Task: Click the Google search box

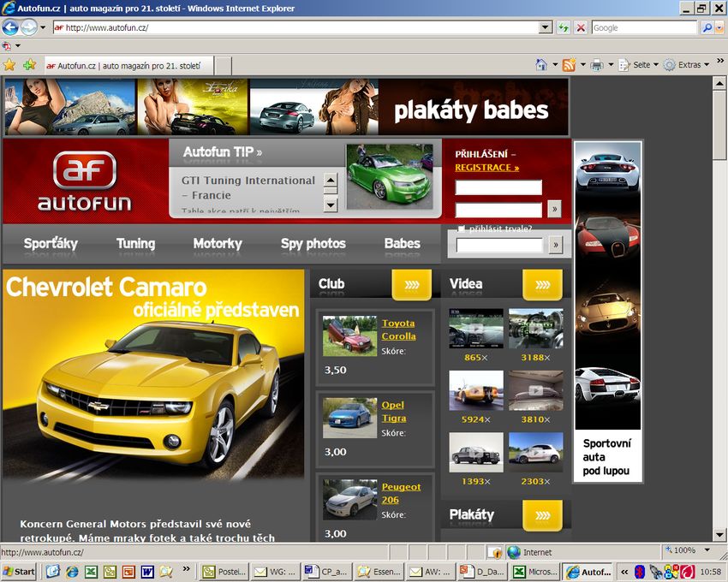Action: click(644, 27)
